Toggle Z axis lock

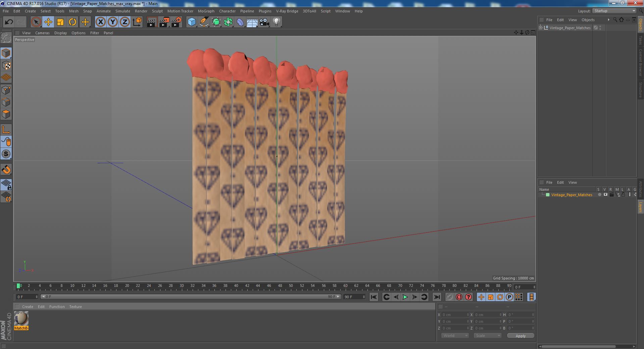tap(125, 22)
